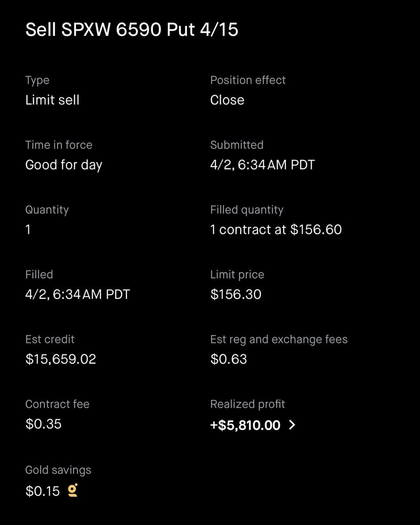
Task: Click the Close position effect value
Action: (227, 100)
